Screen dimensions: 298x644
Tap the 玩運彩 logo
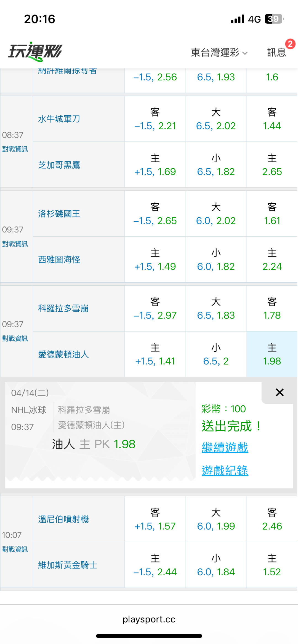[x=35, y=52]
